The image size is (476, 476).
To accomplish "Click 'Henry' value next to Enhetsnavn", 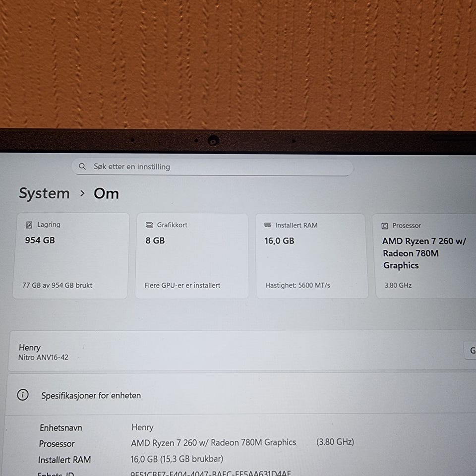I will [142, 427].
